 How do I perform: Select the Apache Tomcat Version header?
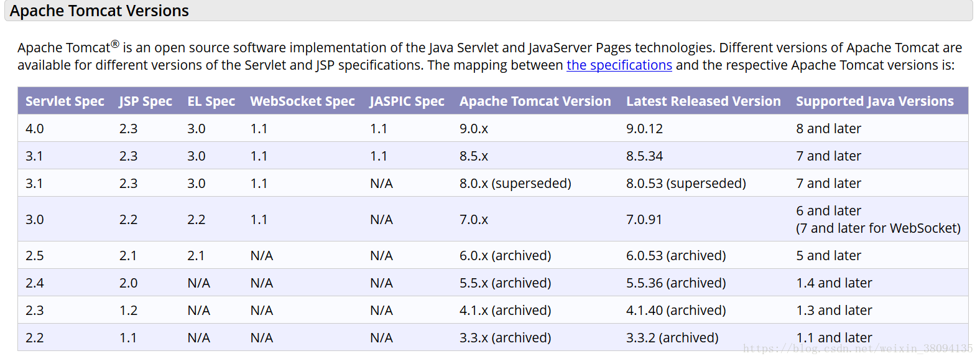535,101
